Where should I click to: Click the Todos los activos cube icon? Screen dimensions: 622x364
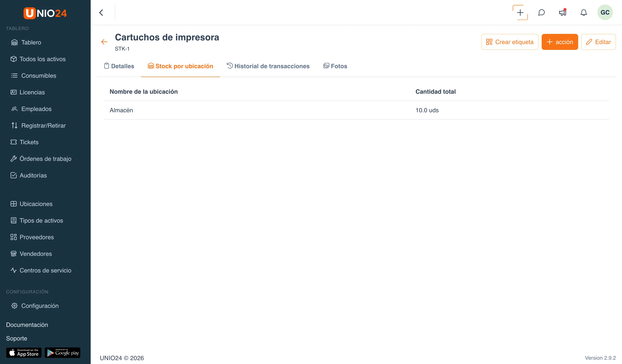pos(14,59)
